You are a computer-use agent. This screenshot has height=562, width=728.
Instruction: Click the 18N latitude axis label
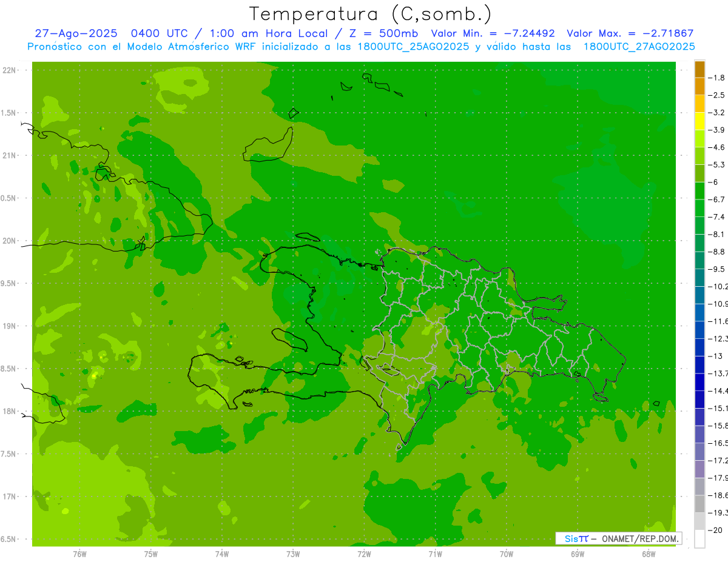coord(8,412)
